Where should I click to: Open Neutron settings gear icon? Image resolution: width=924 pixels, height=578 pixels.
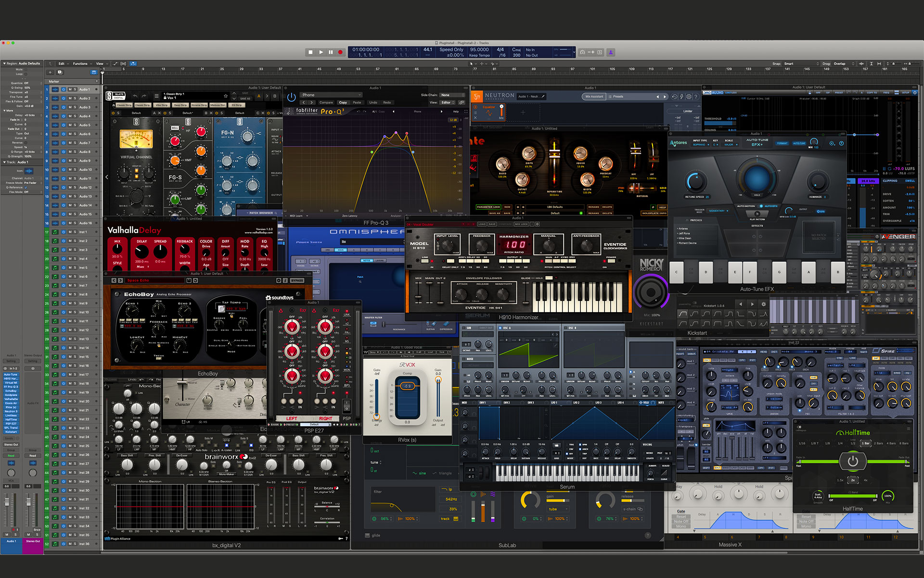(x=689, y=97)
